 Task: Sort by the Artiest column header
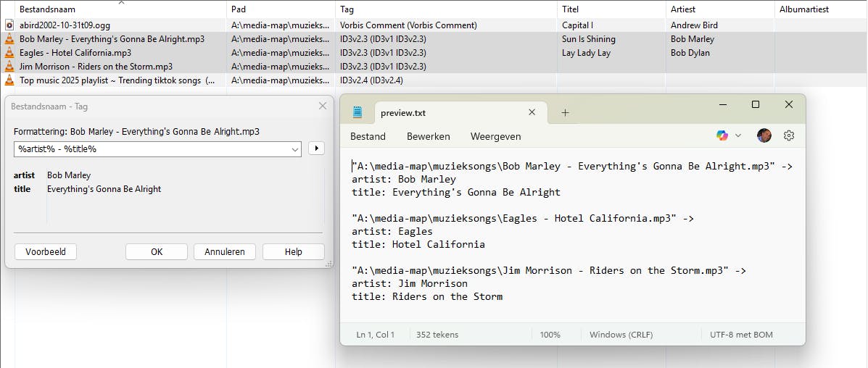[683, 9]
